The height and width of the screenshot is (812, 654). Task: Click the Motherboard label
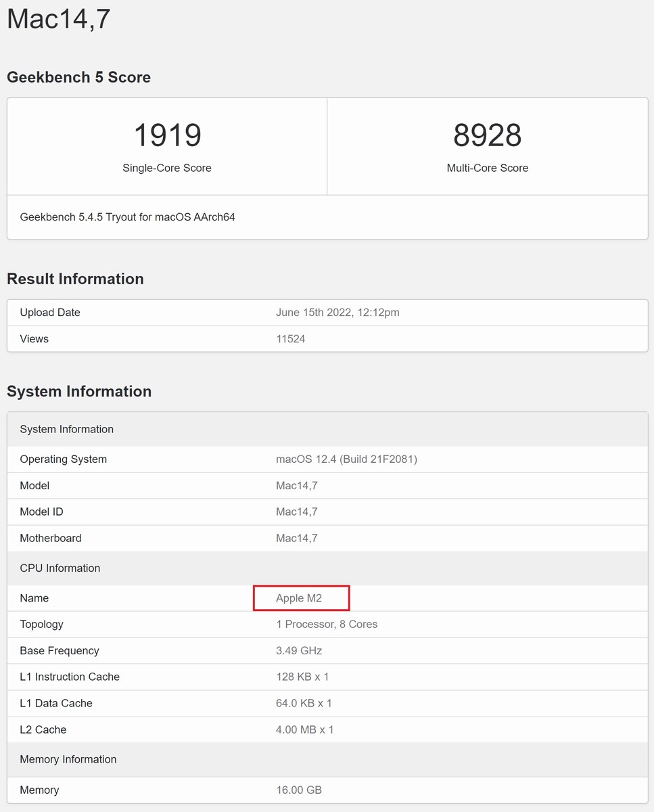(x=50, y=539)
